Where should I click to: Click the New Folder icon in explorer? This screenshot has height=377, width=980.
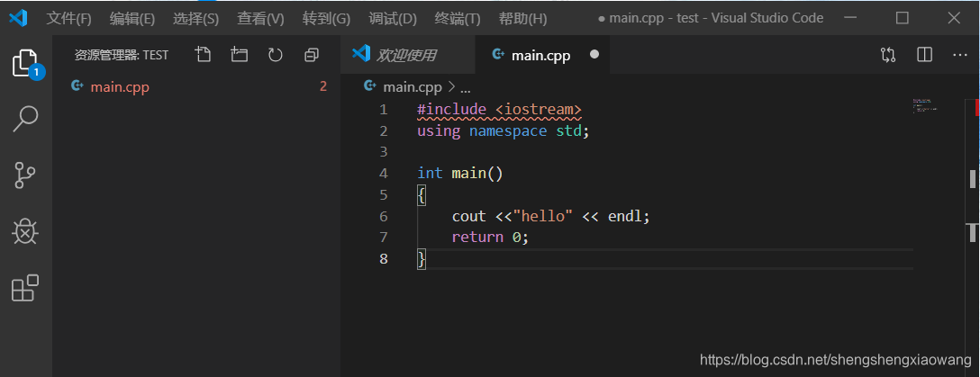[x=239, y=55]
